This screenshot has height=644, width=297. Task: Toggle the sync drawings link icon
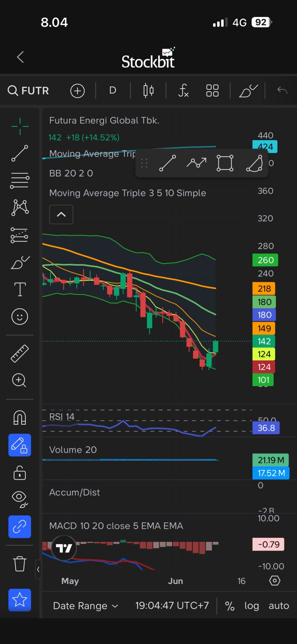pyautogui.click(x=20, y=526)
